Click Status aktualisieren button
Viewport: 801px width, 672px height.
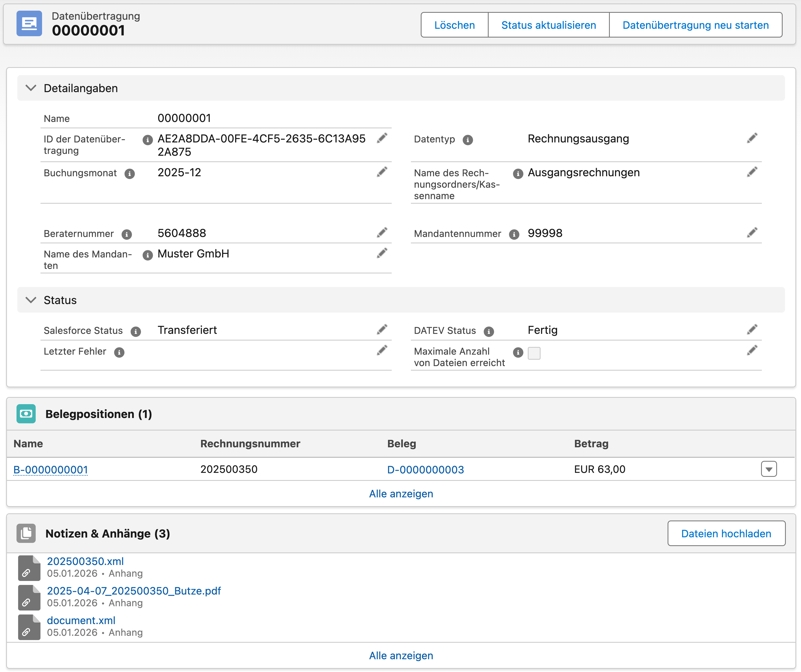(x=548, y=25)
